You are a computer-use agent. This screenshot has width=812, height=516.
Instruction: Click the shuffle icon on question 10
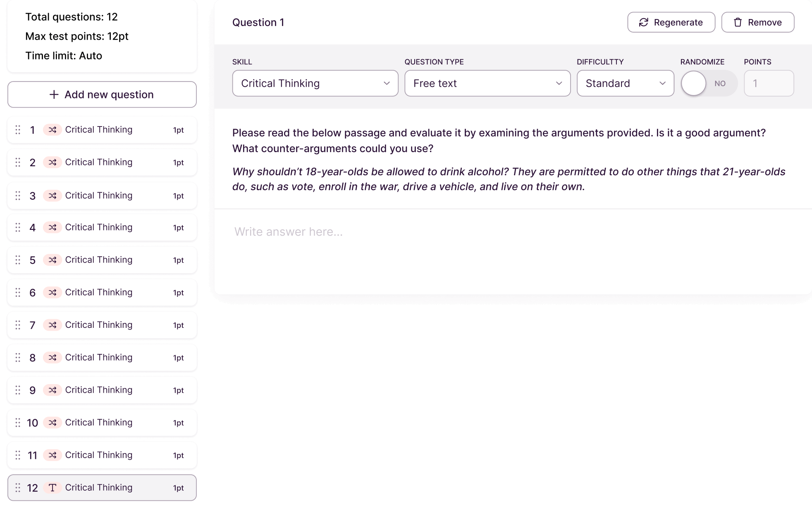pos(53,423)
